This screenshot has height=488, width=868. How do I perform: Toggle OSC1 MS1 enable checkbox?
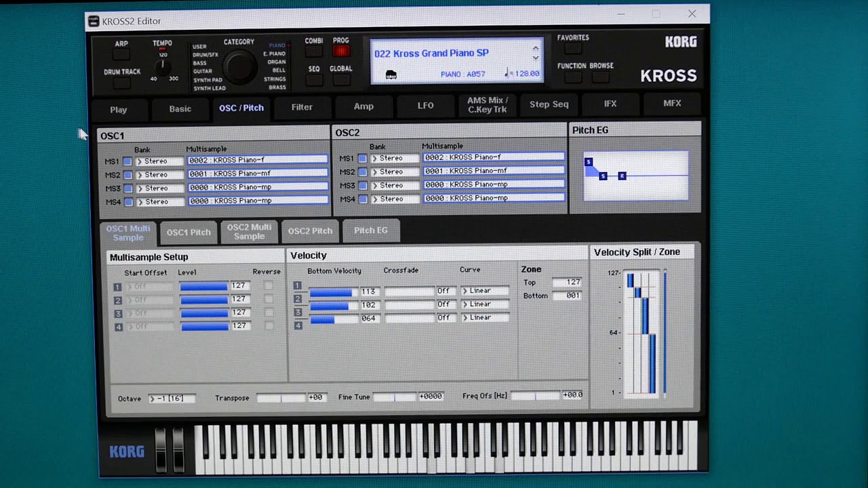(127, 161)
